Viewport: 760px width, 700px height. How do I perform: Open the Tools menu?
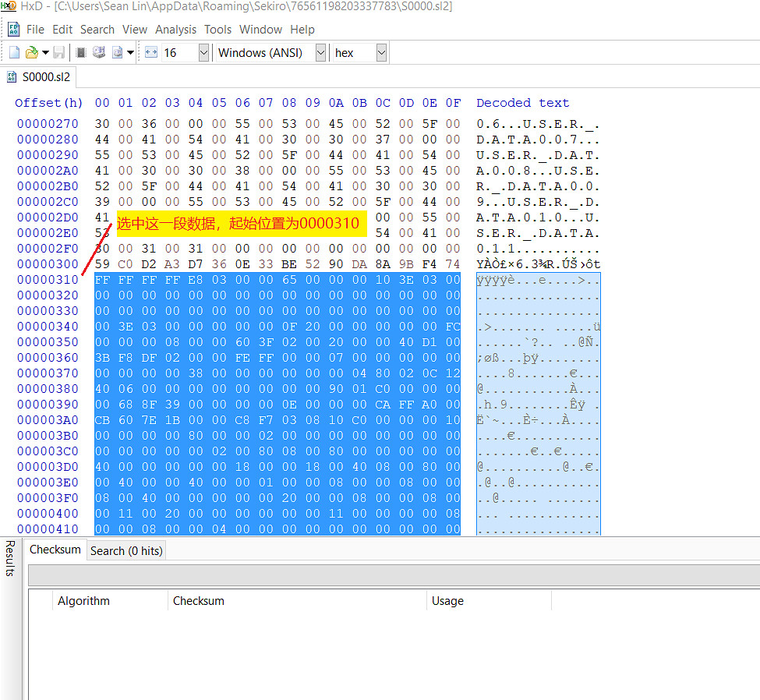pyautogui.click(x=217, y=30)
